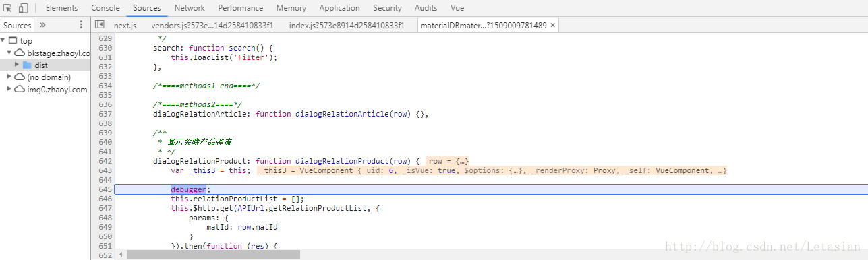The width and height of the screenshot is (868, 260).
Task: Select the Sources panel tab
Action: point(147,8)
